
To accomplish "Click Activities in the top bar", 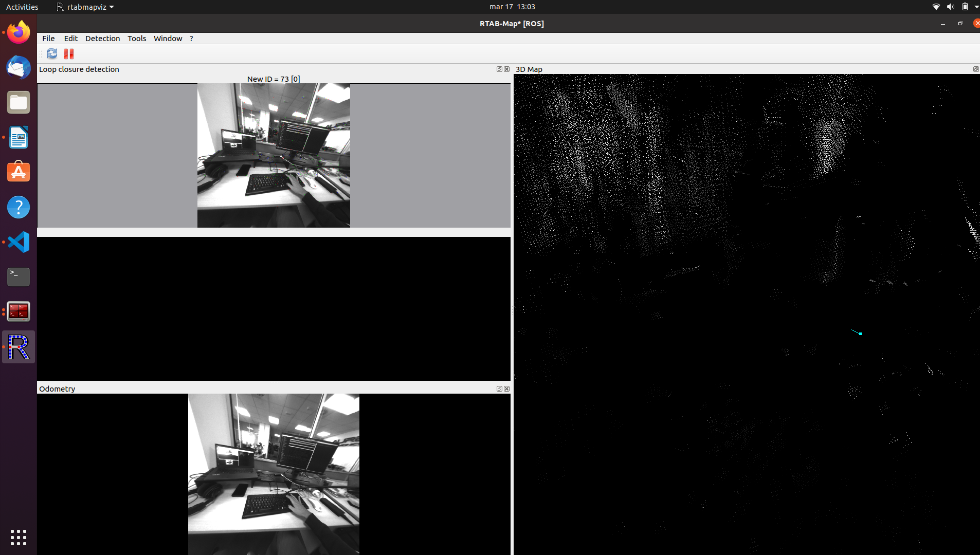I will tap(22, 7).
